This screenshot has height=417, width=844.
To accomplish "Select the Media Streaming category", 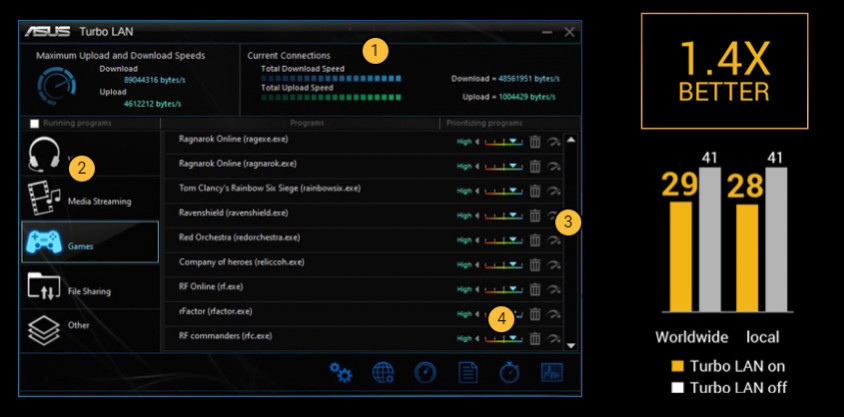I will (90, 198).
